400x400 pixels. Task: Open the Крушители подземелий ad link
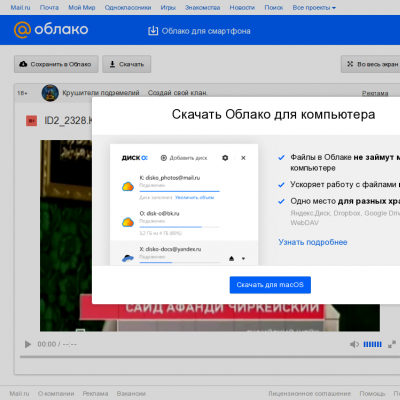click(101, 93)
